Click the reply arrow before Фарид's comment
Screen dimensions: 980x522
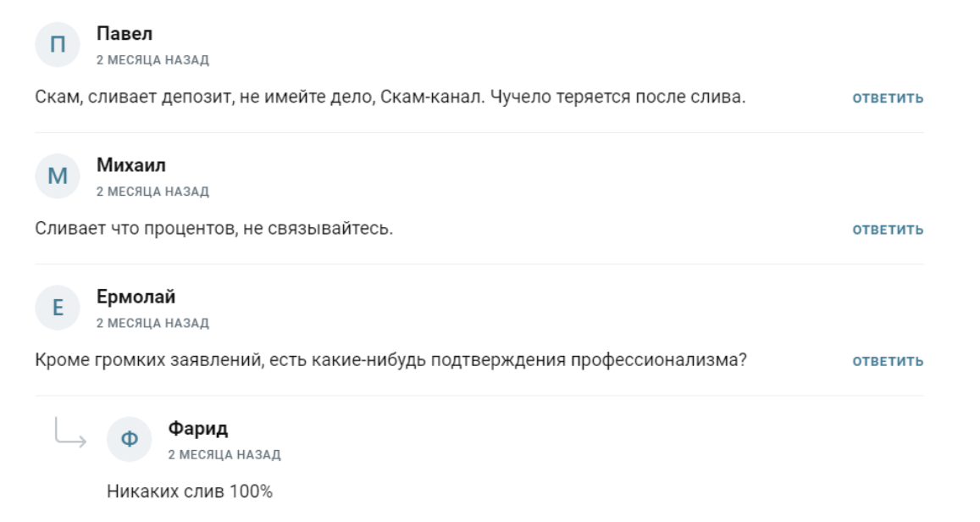[x=71, y=433]
